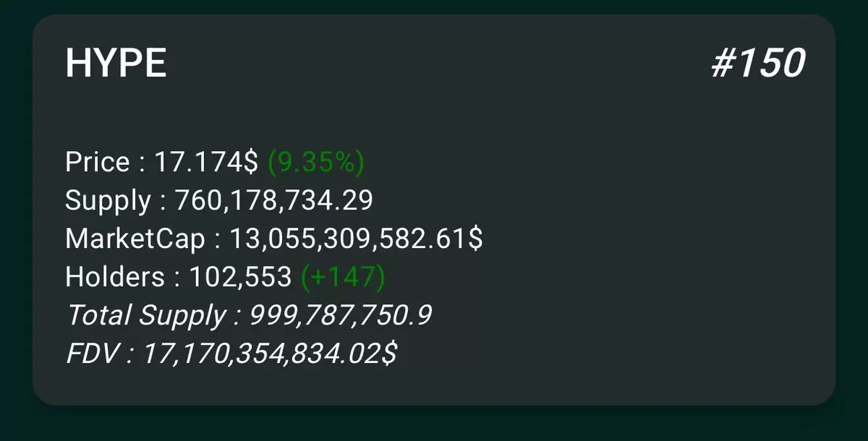Image resolution: width=868 pixels, height=441 pixels.
Task: Click the HYPE token title
Action: (116, 64)
